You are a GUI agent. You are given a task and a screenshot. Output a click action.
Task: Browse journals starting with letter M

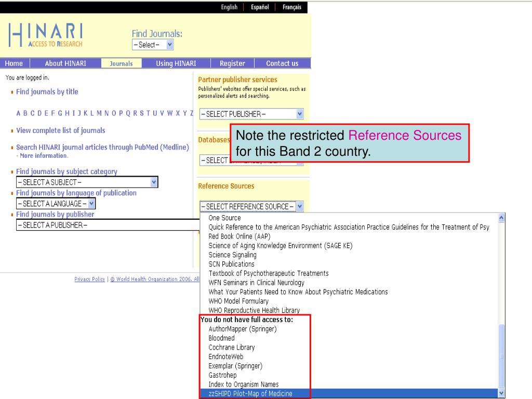coord(99,113)
